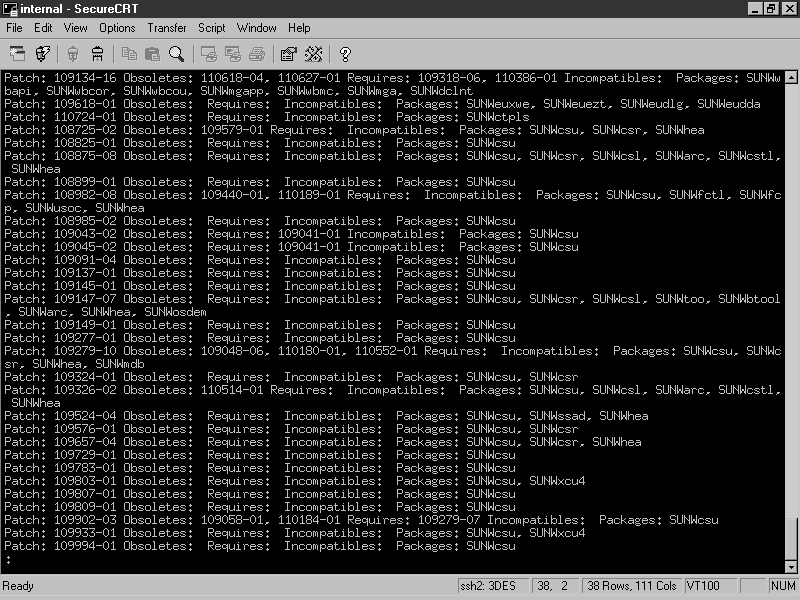The height and width of the screenshot is (600, 800).
Task: Open the Edit menu
Action: click(x=43, y=28)
